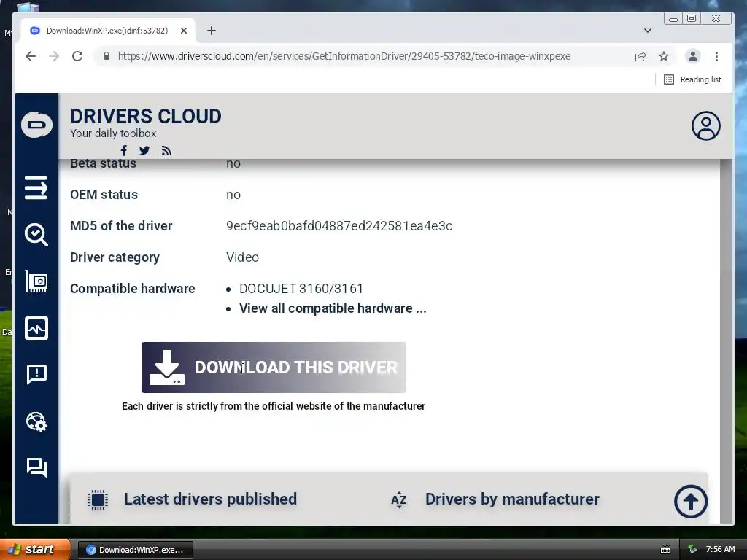The image size is (747, 560).
Task: Click scroll back to top arrow button
Action: [690, 502]
